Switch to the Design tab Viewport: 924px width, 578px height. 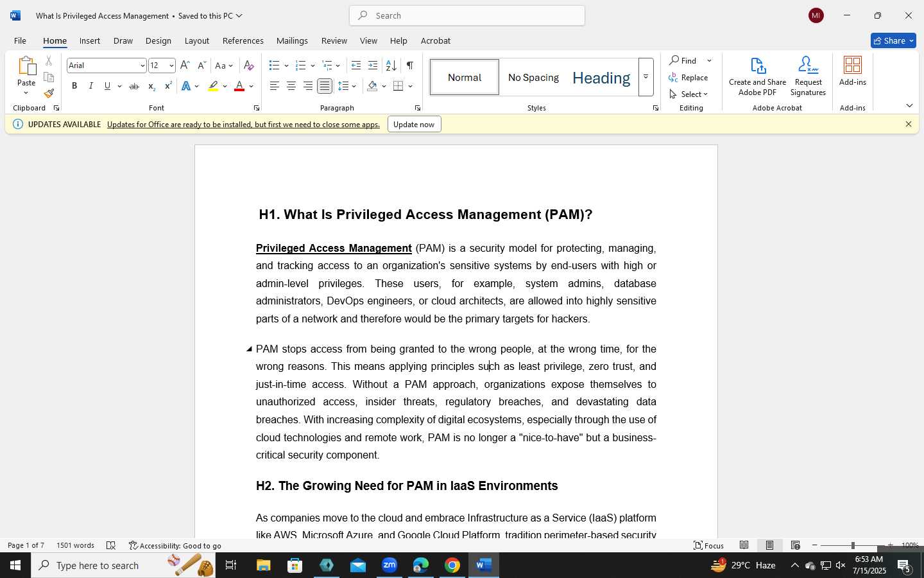[x=158, y=40]
